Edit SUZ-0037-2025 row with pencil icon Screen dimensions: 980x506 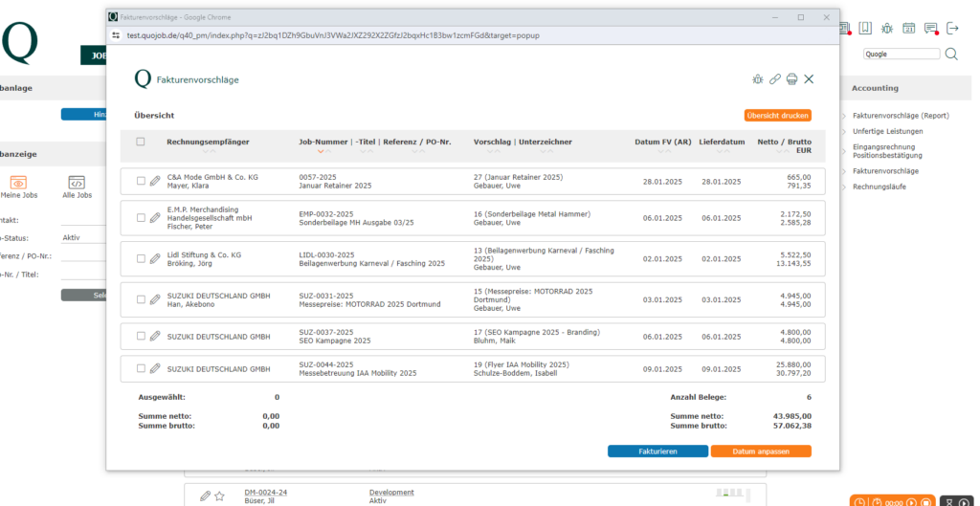click(156, 336)
